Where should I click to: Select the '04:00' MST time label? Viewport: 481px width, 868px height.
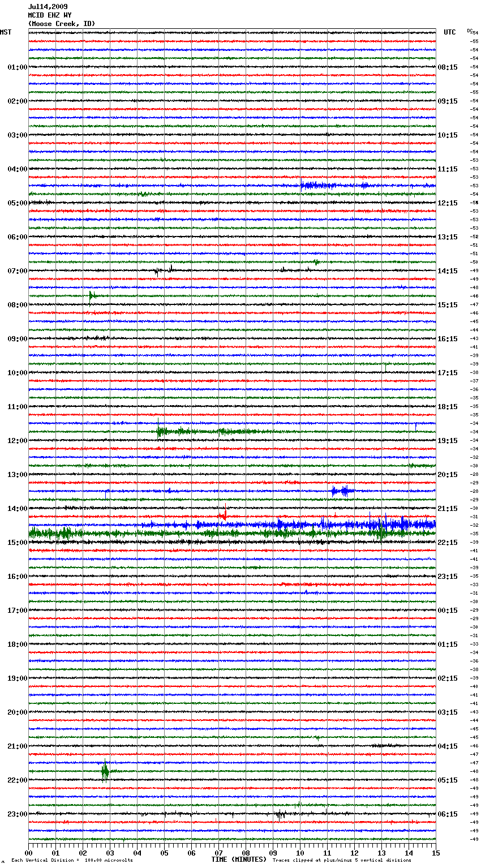pos(18,169)
